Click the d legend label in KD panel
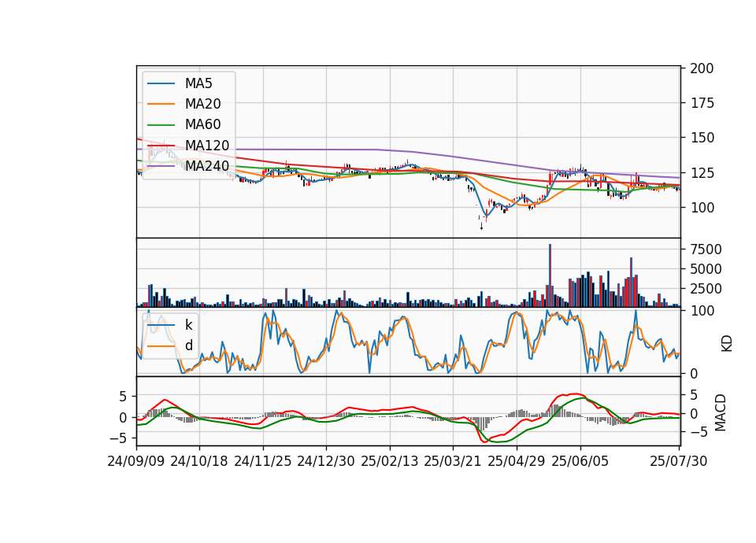Image resolution: width=756 pixels, height=543 pixels. tap(188, 345)
